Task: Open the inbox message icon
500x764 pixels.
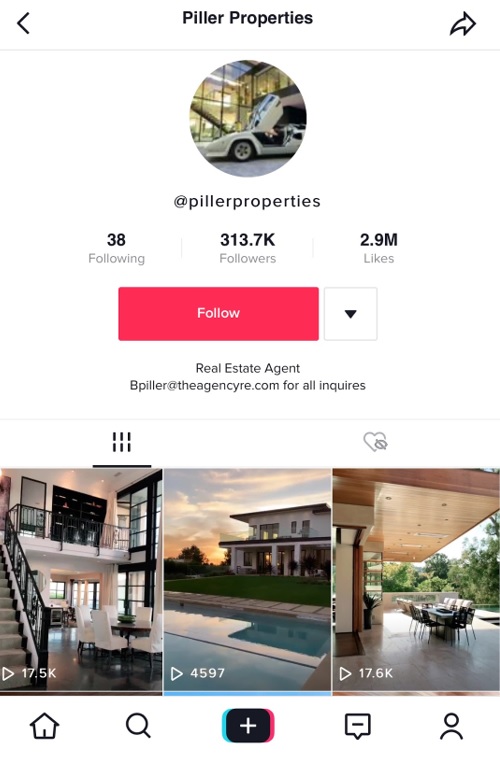Action: 358,726
